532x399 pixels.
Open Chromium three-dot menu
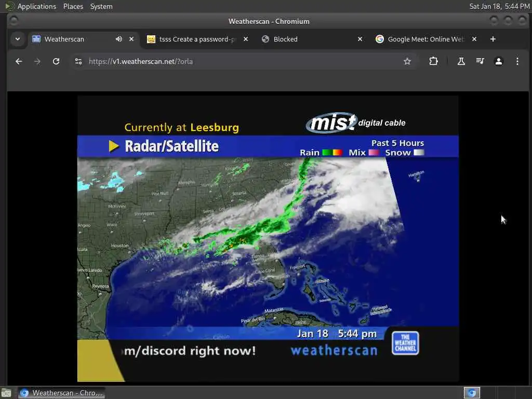point(517,61)
